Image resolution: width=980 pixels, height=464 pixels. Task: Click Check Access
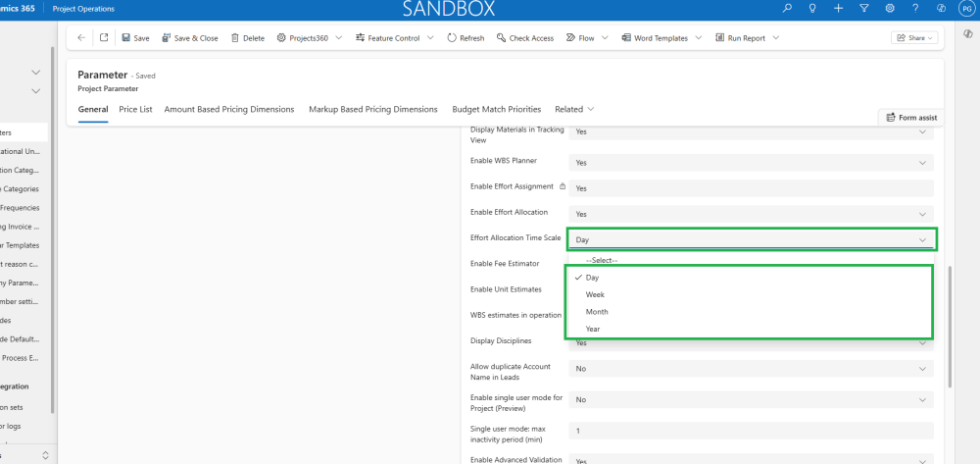click(525, 38)
